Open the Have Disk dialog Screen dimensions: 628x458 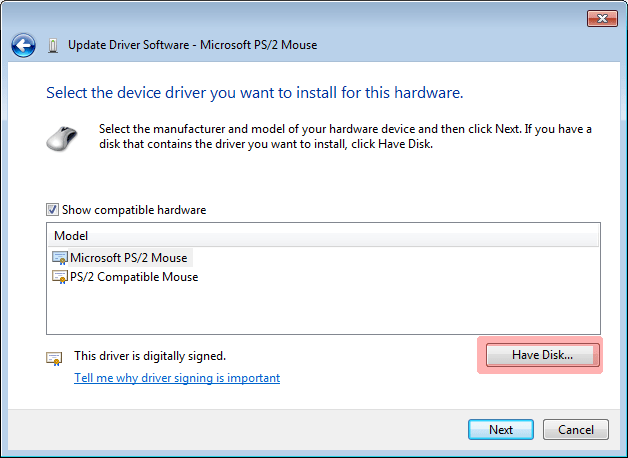click(542, 355)
